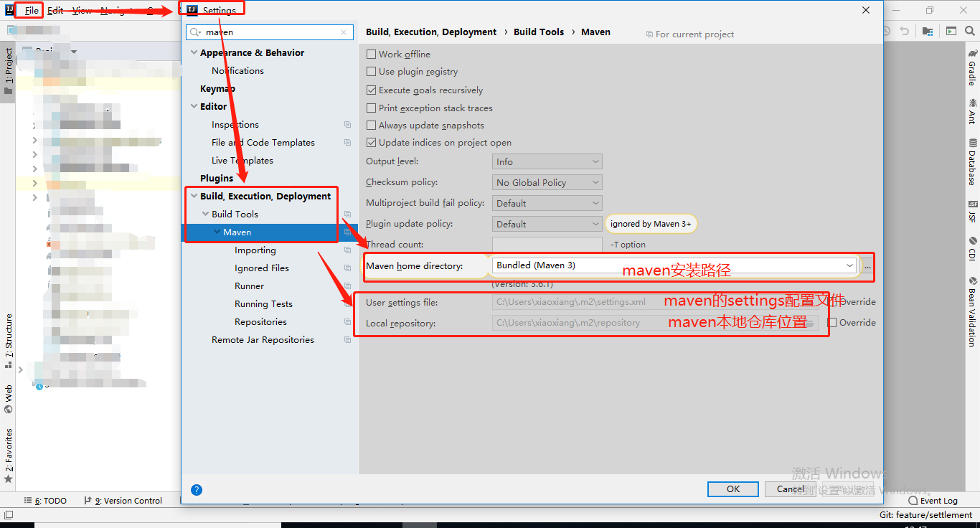The width and height of the screenshot is (980, 528).
Task: Open the Ant tool window
Action: 972,111
